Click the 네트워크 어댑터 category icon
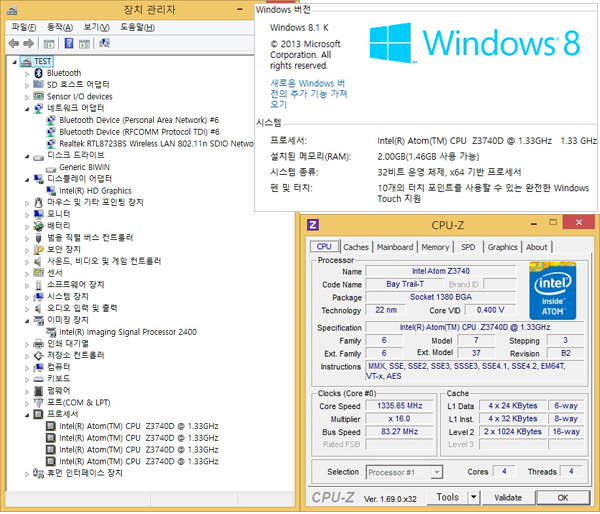 [38, 108]
